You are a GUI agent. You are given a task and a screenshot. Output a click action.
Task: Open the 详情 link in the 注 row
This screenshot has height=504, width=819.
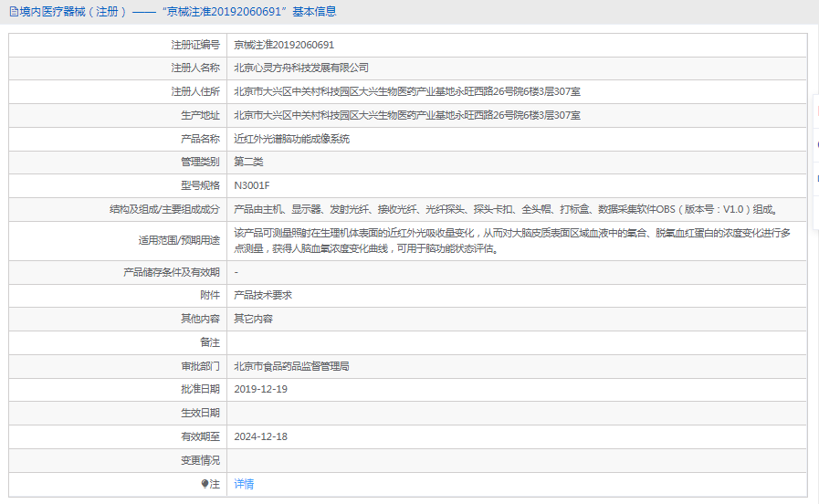click(x=244, y=484)
